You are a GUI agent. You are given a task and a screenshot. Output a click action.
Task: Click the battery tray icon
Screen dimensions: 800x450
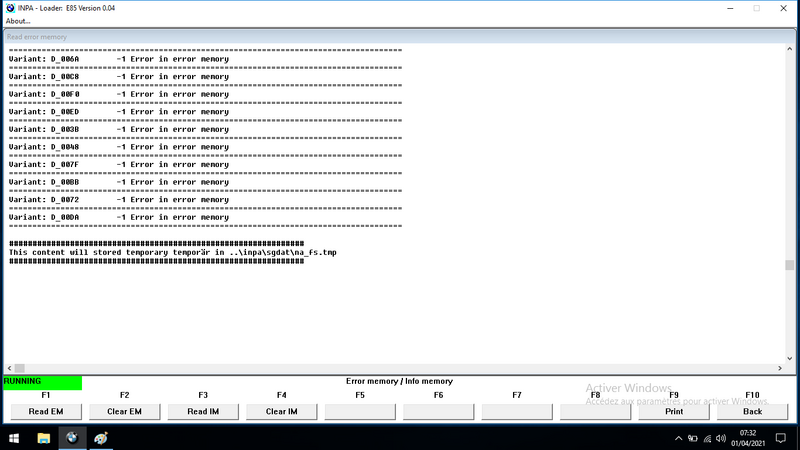coord(692,438)
